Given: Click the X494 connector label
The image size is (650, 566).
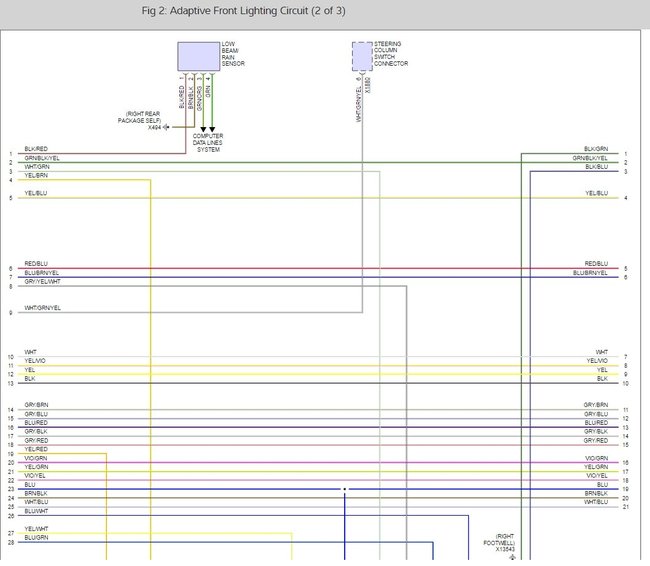Looking at the screenshot, I should [154, 127].
